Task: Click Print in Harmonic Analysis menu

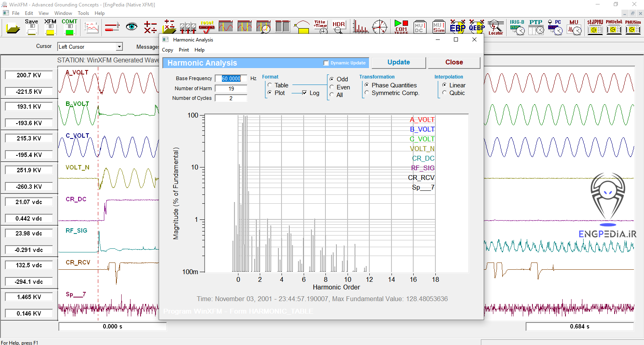Action: click(x=184, y=50)
